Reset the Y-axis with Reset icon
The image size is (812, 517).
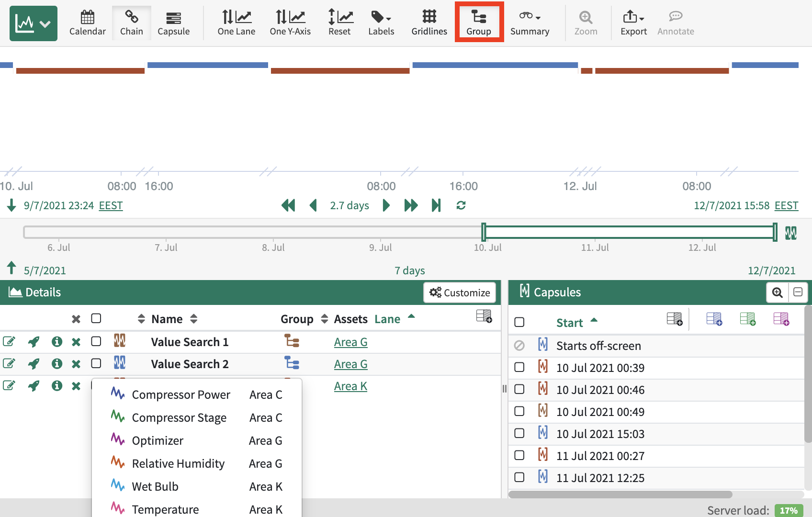[339, 23]
